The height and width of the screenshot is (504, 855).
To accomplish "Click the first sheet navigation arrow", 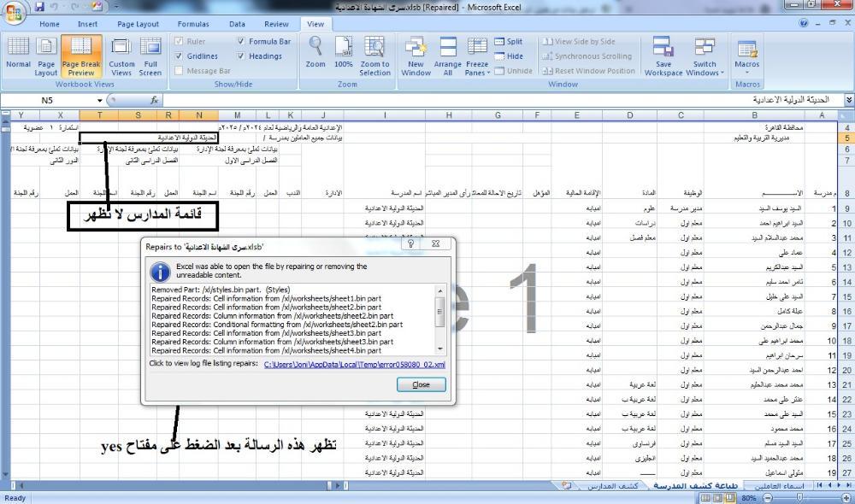I will click(x=819, y=485).
